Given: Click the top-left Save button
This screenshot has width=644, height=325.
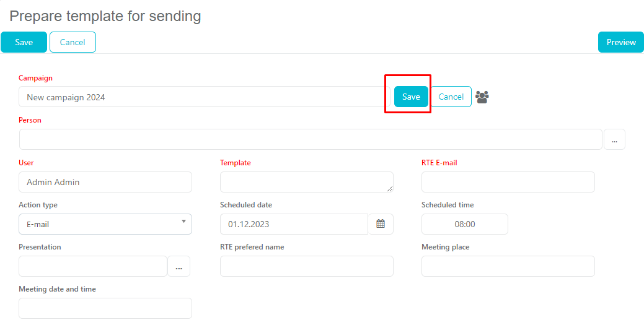Looking at the screenshot, I should coord(24,42).
